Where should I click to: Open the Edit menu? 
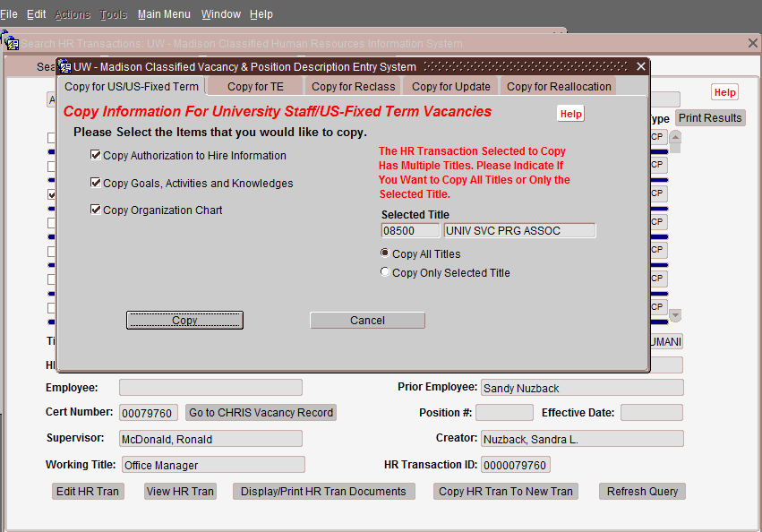coord(37,14)
